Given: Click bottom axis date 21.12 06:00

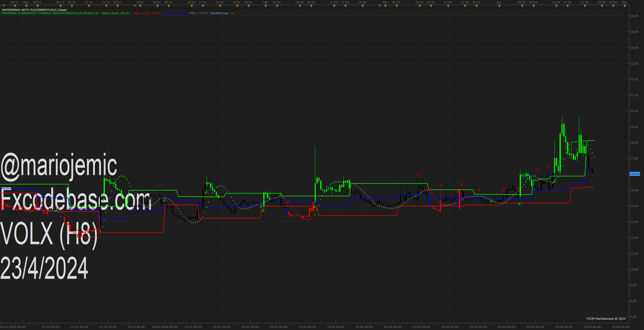Looking at the screenshot, I should 108,327.
